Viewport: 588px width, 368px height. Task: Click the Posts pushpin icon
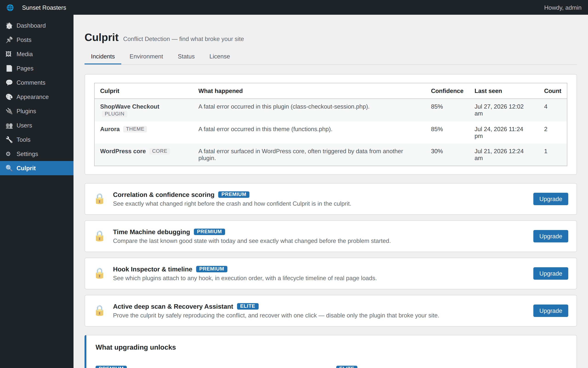click(x=9, y=40)
